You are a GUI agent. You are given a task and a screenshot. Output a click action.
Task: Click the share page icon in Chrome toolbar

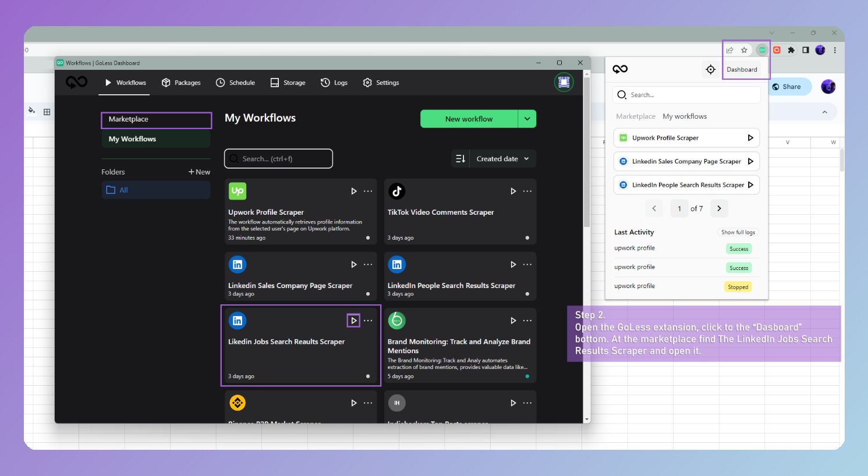click(729, 50)
